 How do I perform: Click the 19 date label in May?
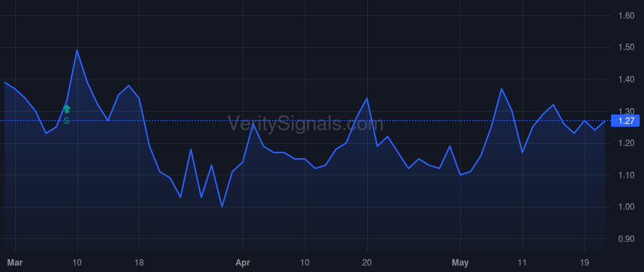coord(585,262)
